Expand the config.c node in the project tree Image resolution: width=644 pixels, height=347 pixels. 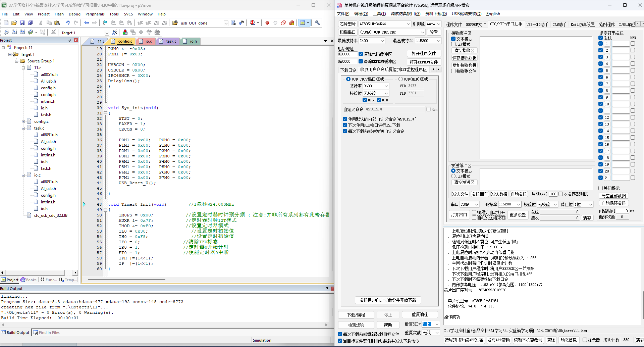coord(23,121)
